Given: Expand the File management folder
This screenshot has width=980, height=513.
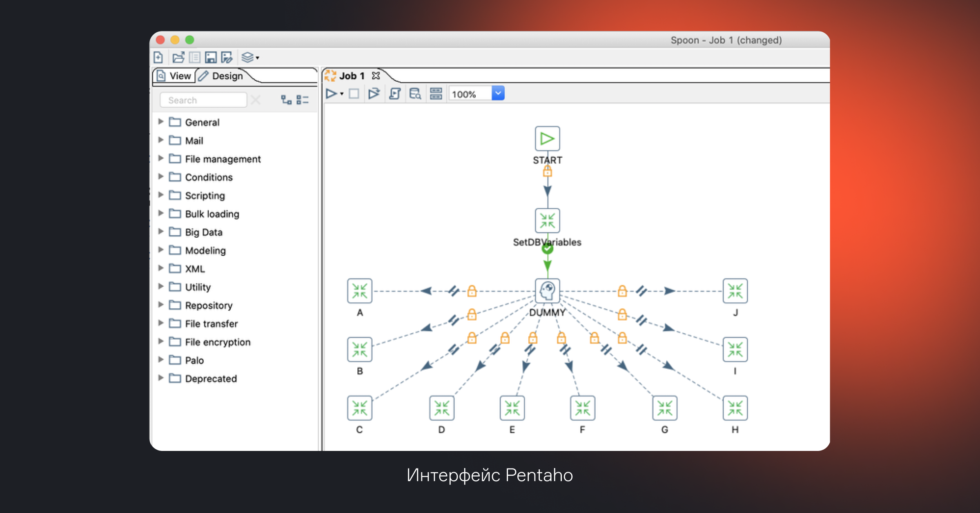Looking at the screenshot, I should (161, 158).
